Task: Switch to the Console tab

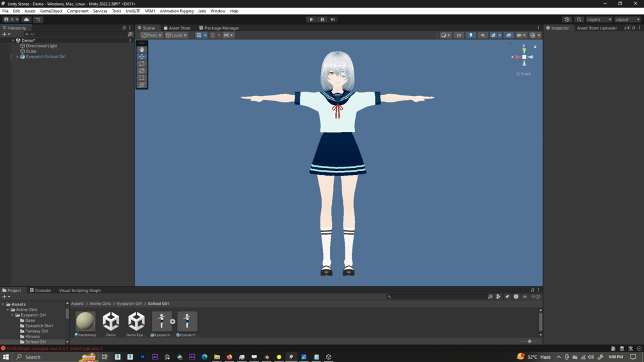Action: coord(40,291)
